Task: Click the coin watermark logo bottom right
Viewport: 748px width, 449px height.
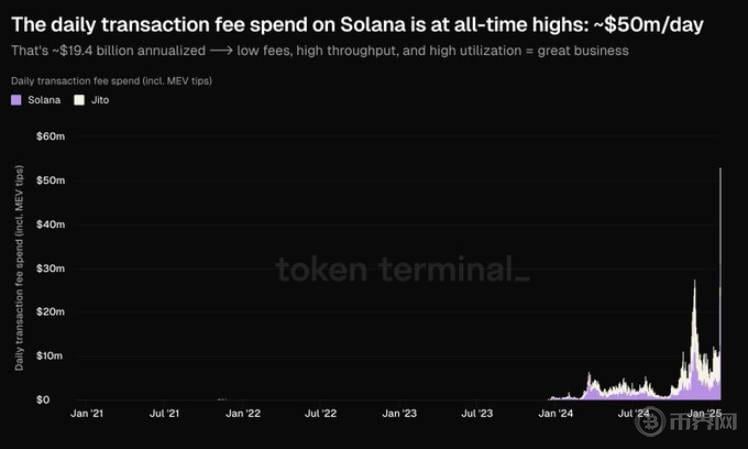Action: pos(650,421)
